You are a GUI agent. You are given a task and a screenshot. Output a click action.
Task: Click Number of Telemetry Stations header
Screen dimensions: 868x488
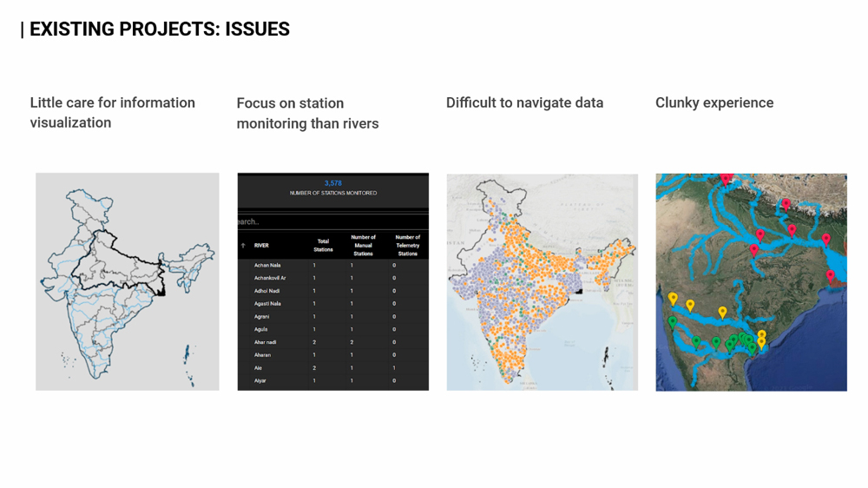tap(407, 246)
